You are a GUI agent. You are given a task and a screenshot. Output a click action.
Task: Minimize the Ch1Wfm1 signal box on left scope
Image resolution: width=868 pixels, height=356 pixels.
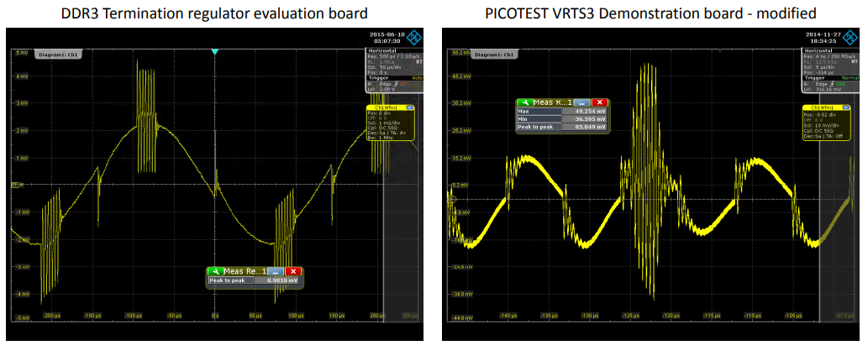click(x=410, y=108)
